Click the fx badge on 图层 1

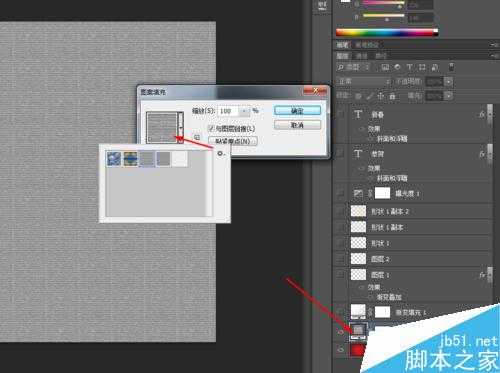coord(482,275)
